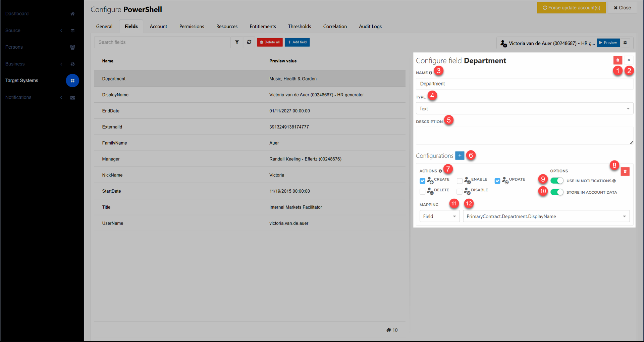644x342 pixels.
Task: Select the EndDate field row
Action: (250, 111)
